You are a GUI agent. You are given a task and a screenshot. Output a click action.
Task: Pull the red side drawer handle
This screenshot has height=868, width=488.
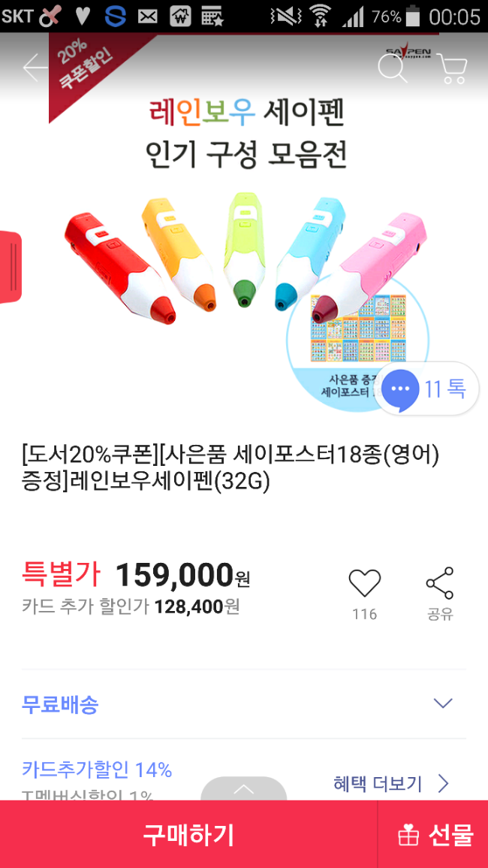(10, 268)
